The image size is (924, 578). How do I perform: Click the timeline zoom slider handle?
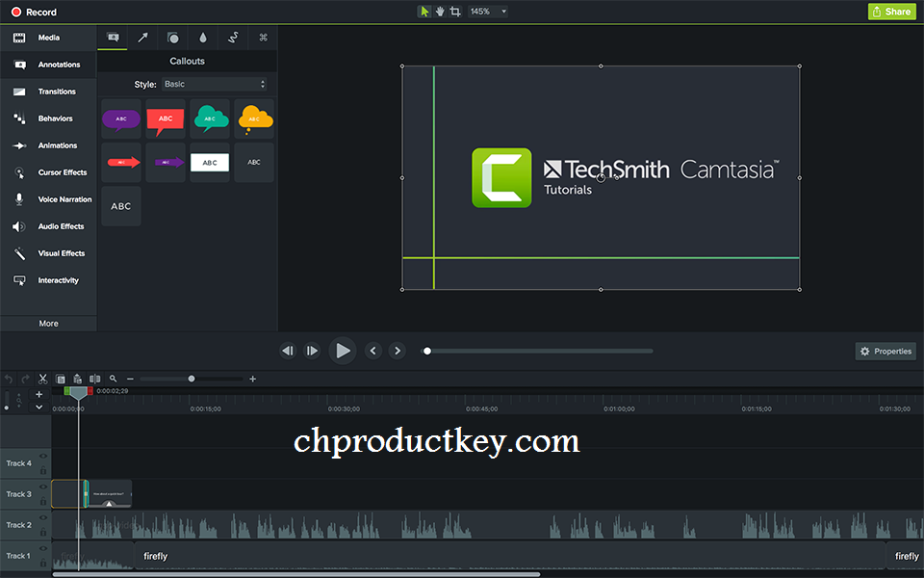tap(192, 379)
